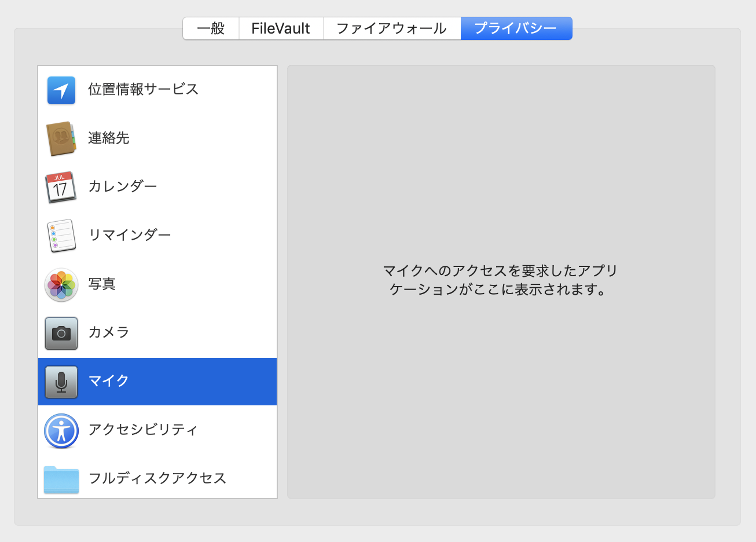
Task: Open the FileVault tab
Action: pyautogui.click(x=281, y=28)
